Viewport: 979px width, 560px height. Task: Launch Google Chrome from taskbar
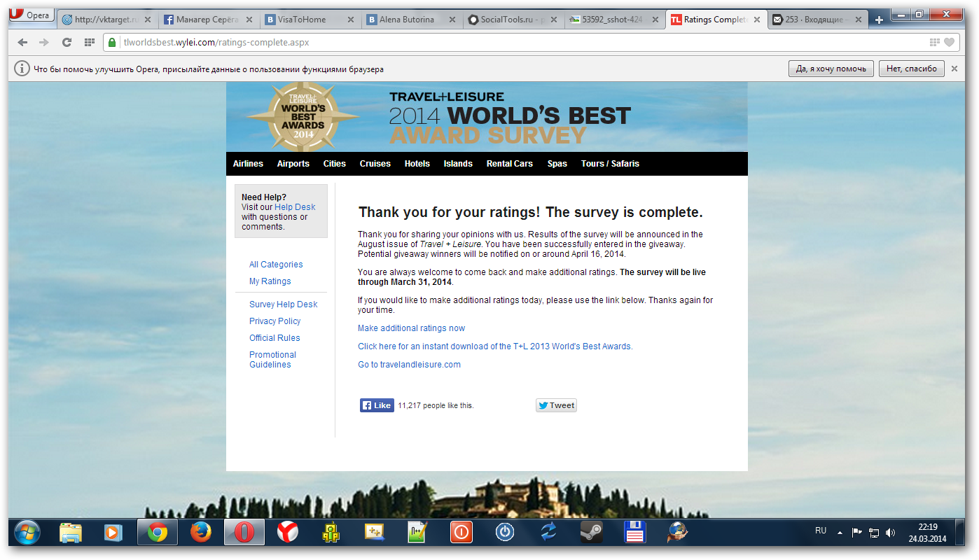158,533
